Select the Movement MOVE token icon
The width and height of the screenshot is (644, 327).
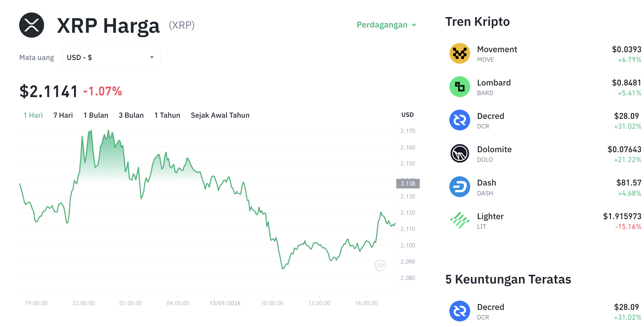click(x=459, y=53)
